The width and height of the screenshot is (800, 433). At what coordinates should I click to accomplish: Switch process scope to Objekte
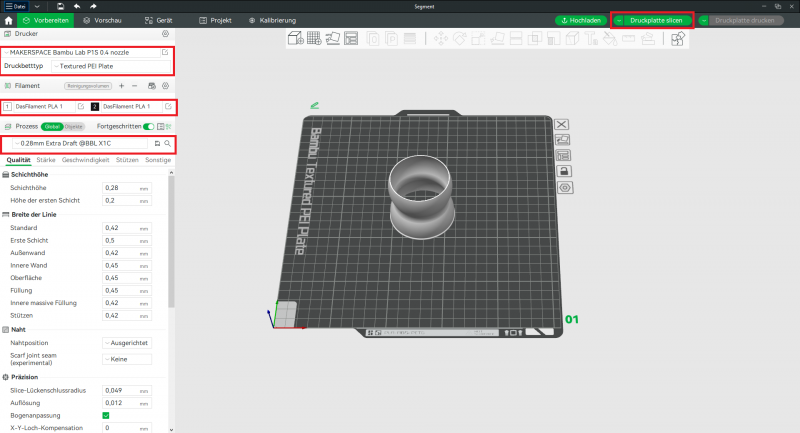tap(74, 127)
